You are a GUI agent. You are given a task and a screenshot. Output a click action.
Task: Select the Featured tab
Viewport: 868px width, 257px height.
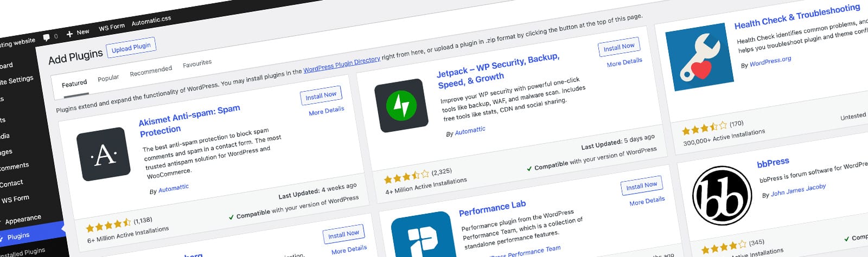(74, 83)
